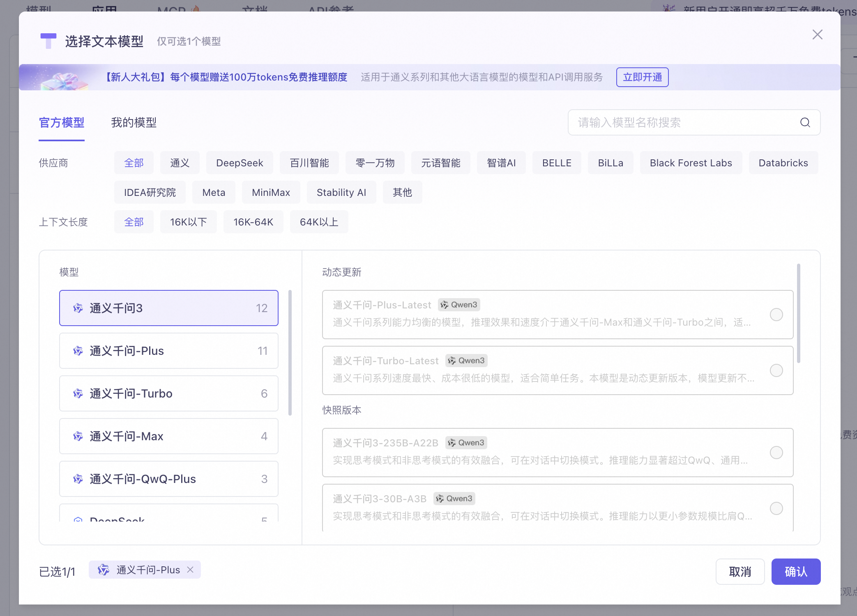
Task: Open the 通义千问-Plus model group
Action: click(169, 351)
